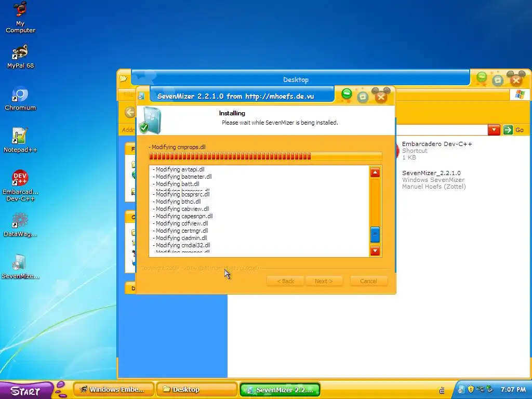Click the Windows flag logo in Desktop window
Screen dimensions: 532x399
pos(520,95)
